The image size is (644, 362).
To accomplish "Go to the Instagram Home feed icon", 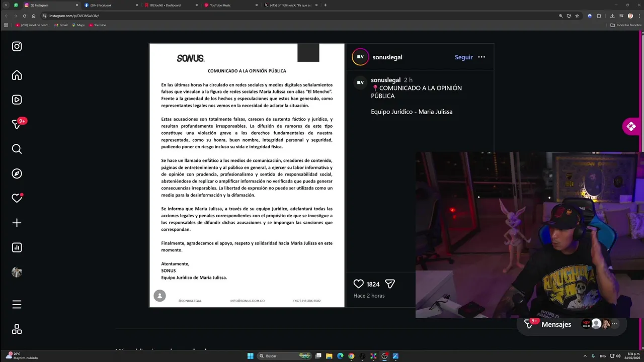I will click(17, 75).
